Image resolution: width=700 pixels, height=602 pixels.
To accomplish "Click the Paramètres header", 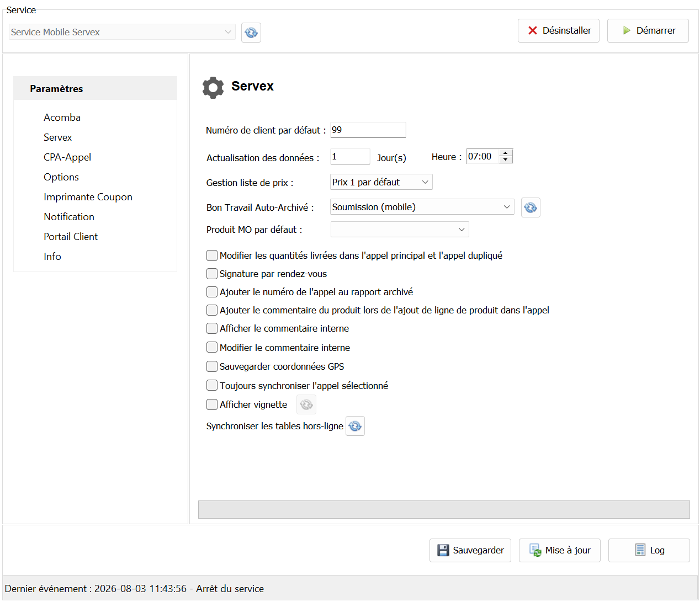I will tap(95, 88).
